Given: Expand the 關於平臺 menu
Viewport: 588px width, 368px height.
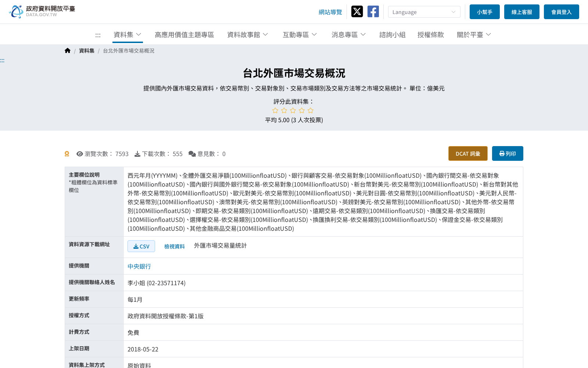Looking at the screenshot, I should (474, 35).
